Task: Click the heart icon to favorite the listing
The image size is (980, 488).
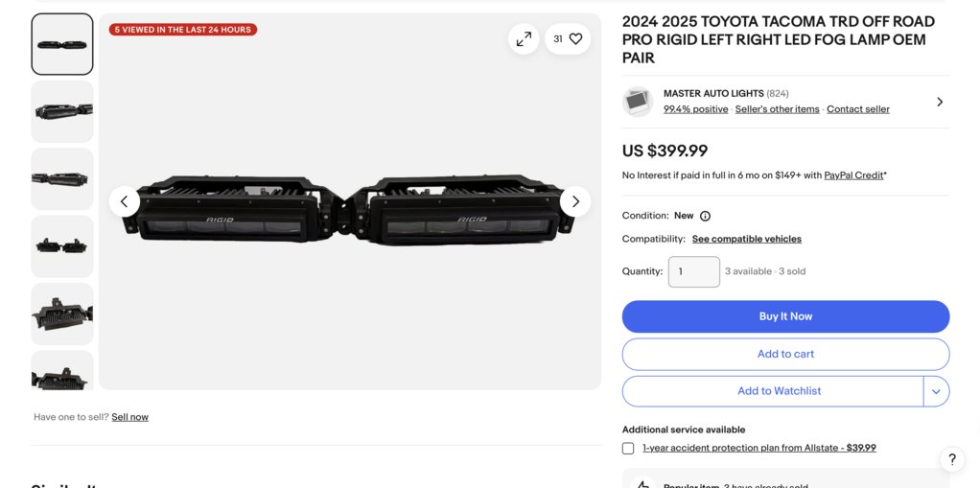Action: point(575,38)
